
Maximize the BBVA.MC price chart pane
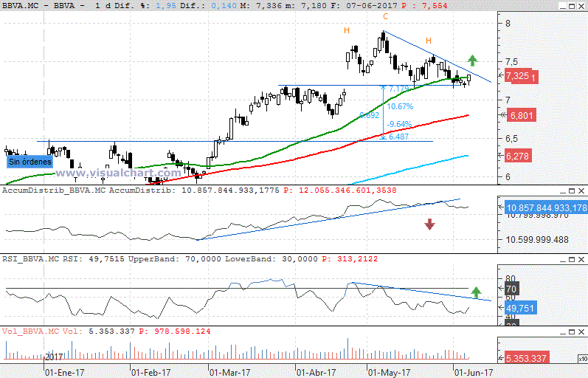click(572, 6)
